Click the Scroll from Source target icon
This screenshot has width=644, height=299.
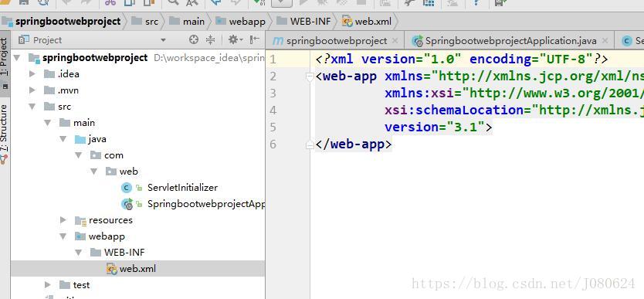pos(194,39)
